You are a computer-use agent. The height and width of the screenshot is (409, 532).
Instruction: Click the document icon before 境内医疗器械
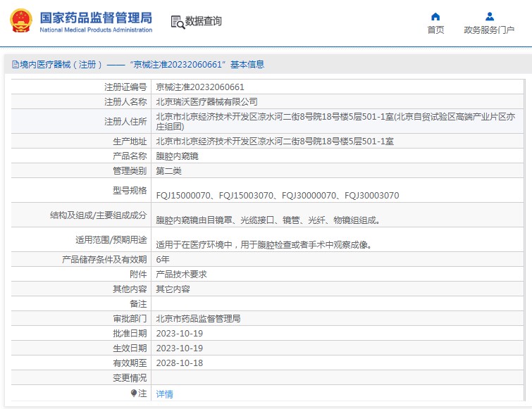point(16,64)
